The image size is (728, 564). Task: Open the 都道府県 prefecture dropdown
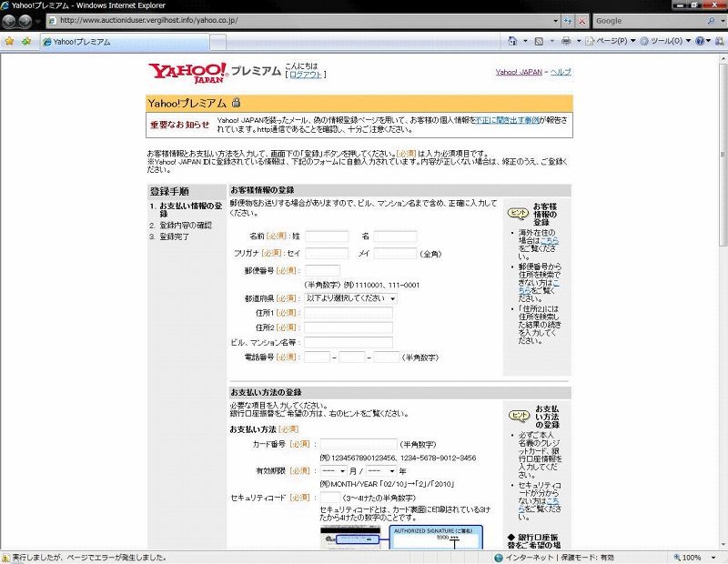tap(350, 298)
